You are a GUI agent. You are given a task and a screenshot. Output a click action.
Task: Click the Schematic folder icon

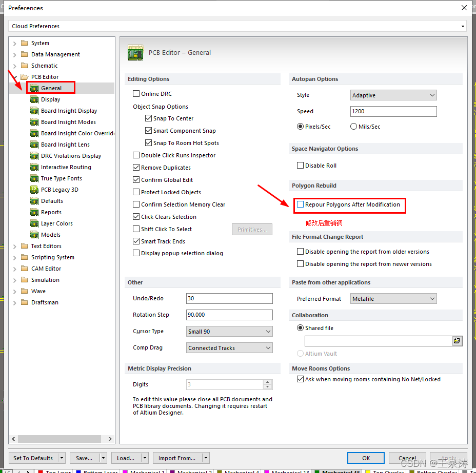coord(24,65)
